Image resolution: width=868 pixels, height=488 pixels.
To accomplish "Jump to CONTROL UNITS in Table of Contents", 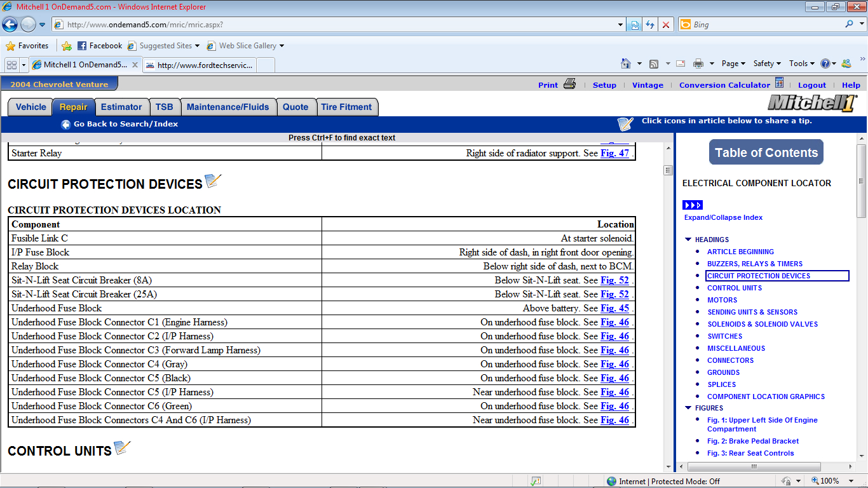I will point(735,288).
